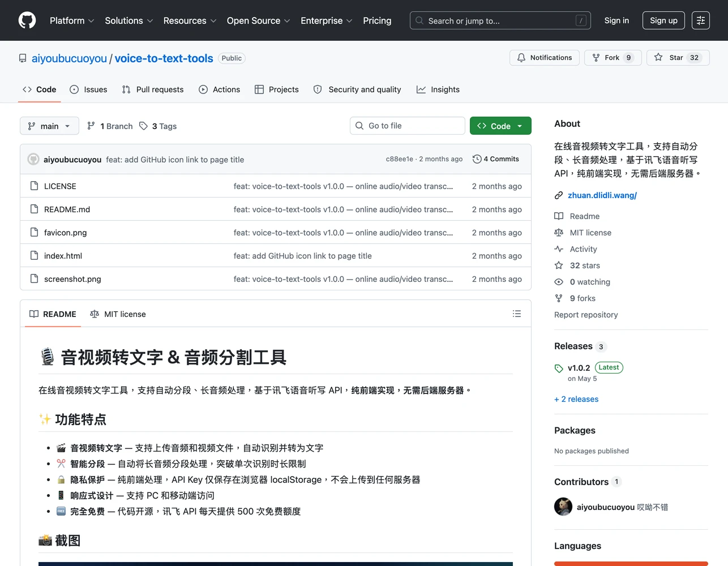The width and height of the screenshot is (728, 566).
Task: Open Security and quality tab
Action: click(x=357, y=89)
